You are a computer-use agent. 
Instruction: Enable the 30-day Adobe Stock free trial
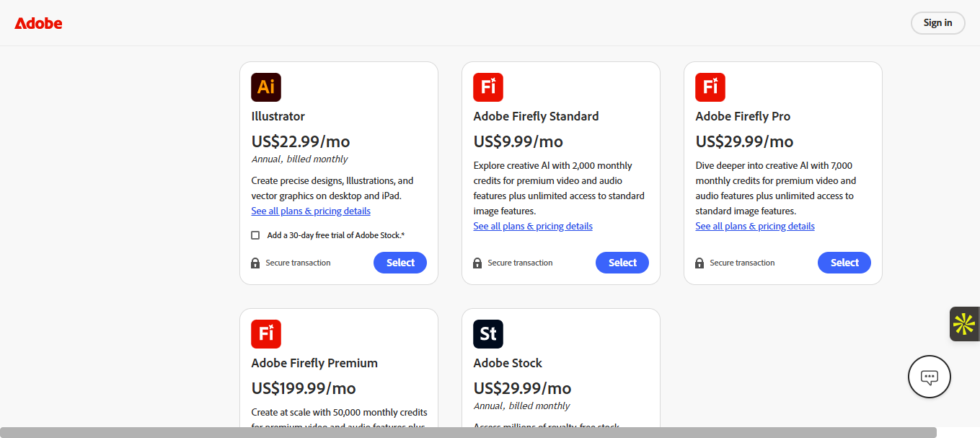click(x=255, y=235)
